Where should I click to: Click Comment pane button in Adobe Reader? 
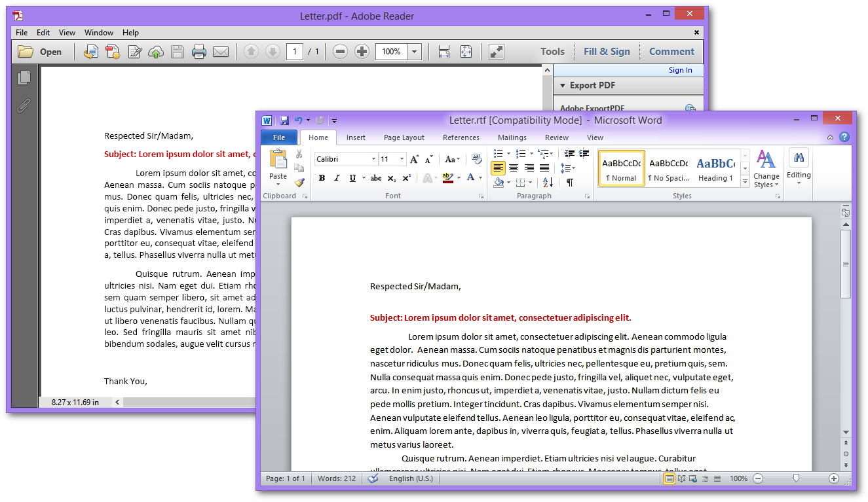point(671,52)
